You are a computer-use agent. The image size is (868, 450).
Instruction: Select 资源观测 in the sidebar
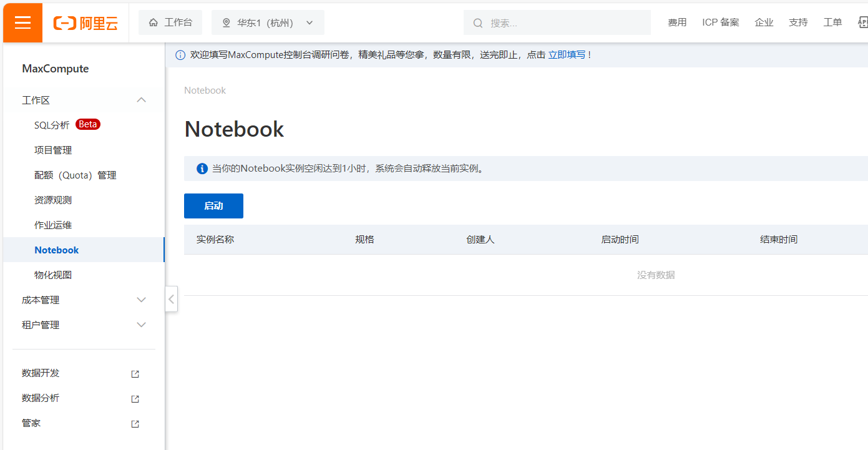(x=53, y=200)
